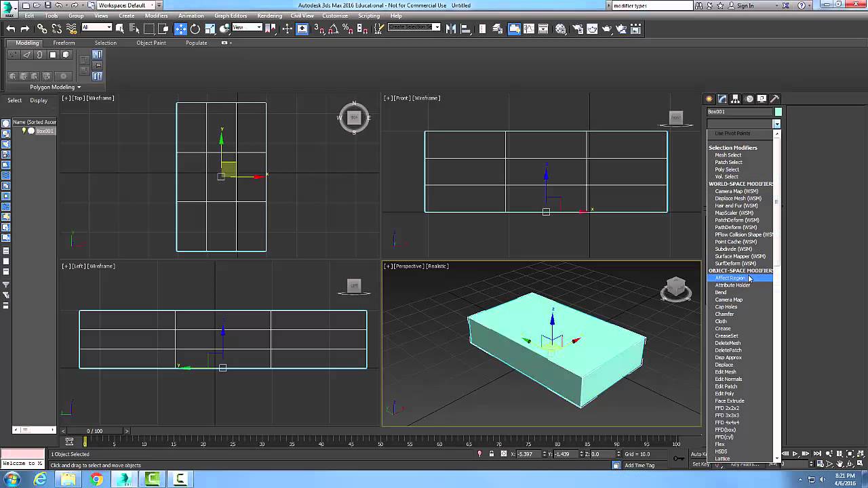The image size is (868, 488).
Task: Toggle the Window/Crossing selection icon
Action: (164, 28)
